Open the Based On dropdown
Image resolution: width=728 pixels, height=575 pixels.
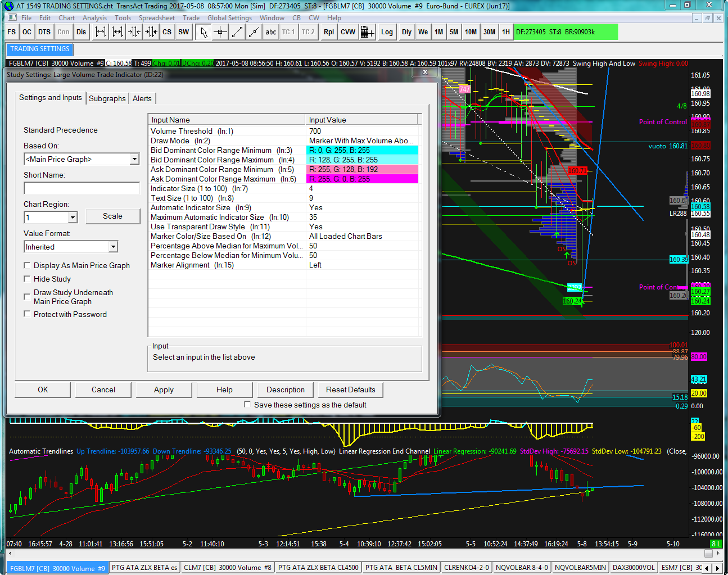[134, 159]
